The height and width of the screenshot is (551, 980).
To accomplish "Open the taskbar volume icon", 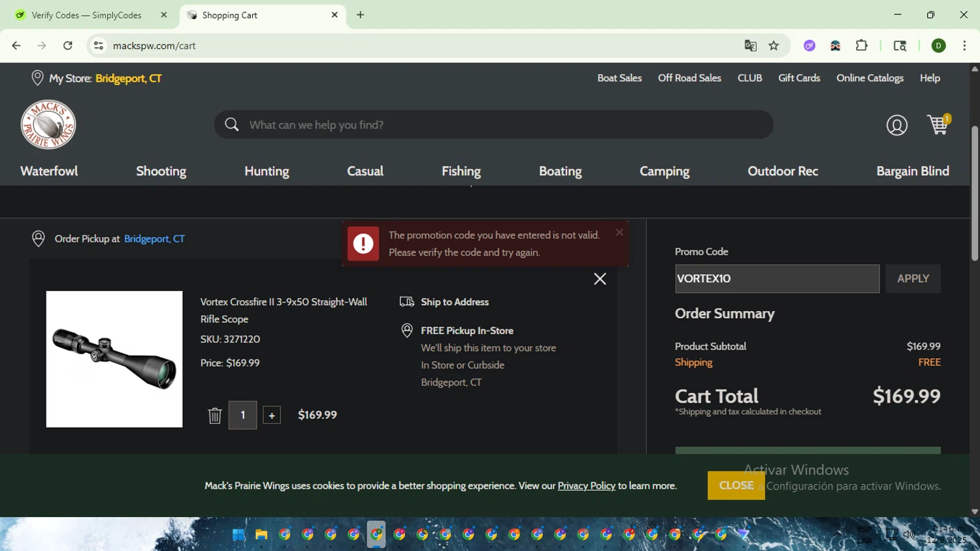I will (909, 535).
